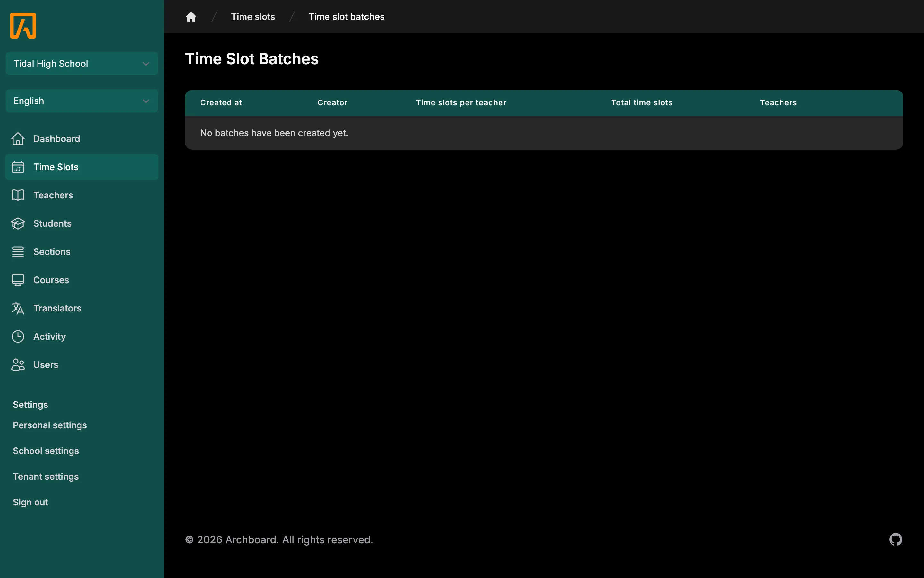The image size is (924, 578).
Task: Open School settings link
Action: click(46, 451)
